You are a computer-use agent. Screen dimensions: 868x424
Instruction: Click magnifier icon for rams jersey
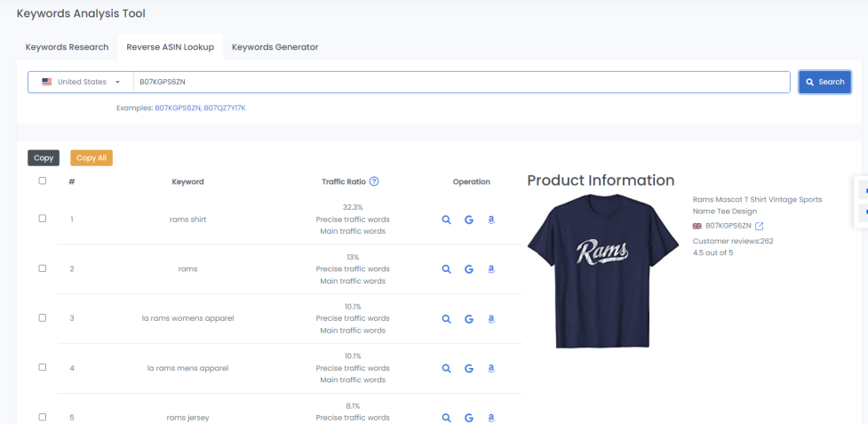pos(446,418)
